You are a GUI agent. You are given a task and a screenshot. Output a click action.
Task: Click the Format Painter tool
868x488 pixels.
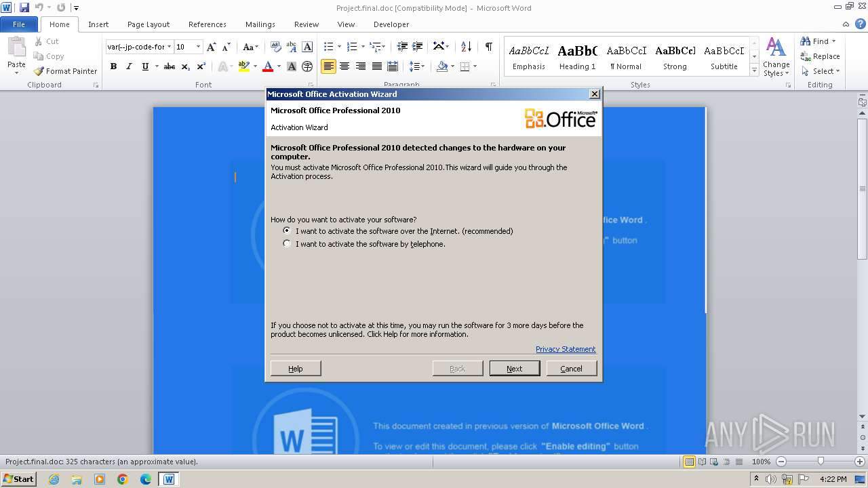tap(65, 71)
